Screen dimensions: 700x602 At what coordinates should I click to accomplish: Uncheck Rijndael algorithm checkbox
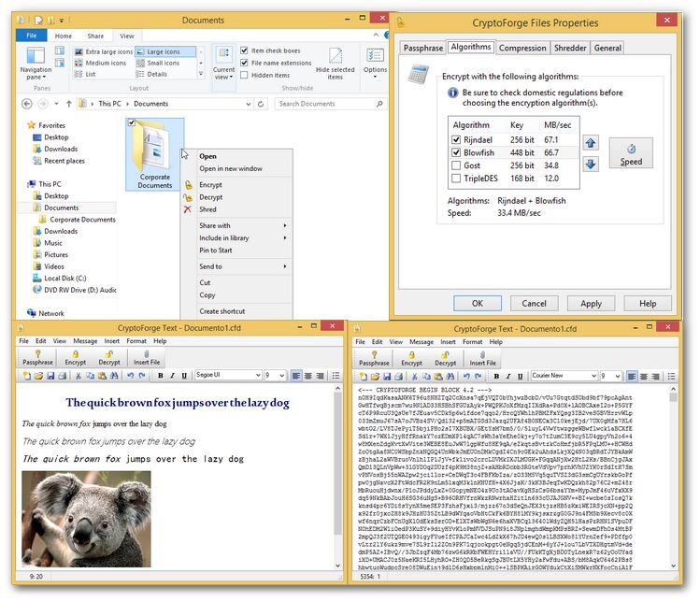pyautogui.click(x=456, y=140)
